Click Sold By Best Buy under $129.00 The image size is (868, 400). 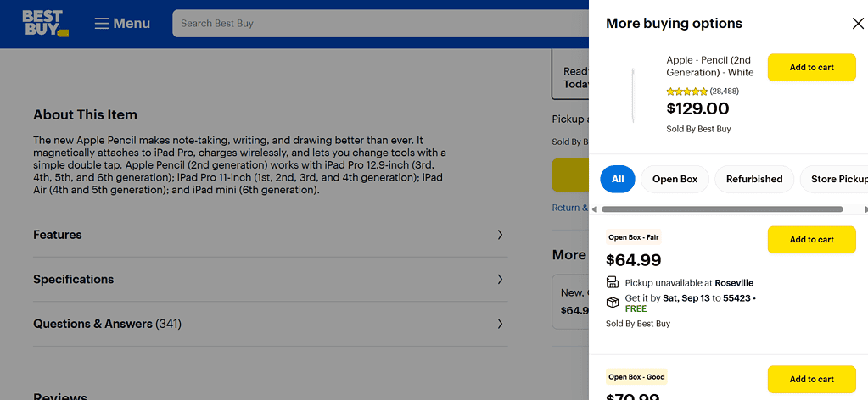tap(698, 129)
